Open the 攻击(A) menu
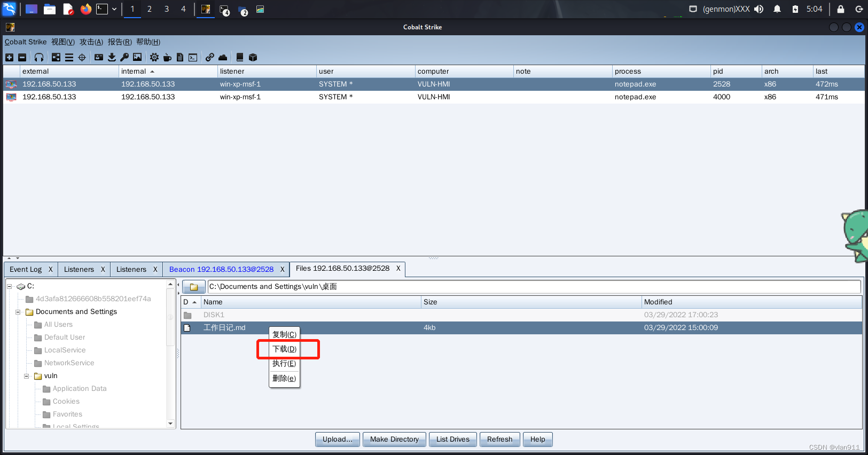Screen dimensions: 868x455 tap(91, 42)
